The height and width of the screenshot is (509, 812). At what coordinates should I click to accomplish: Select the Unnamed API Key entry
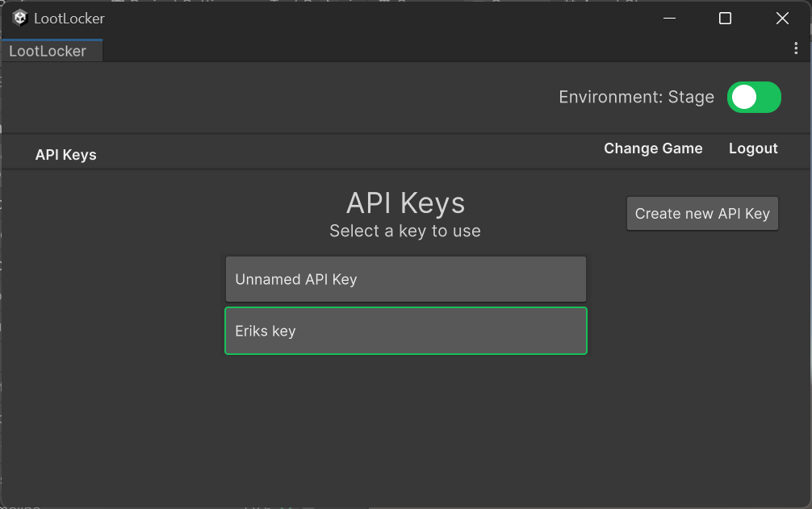pos(405,280)
